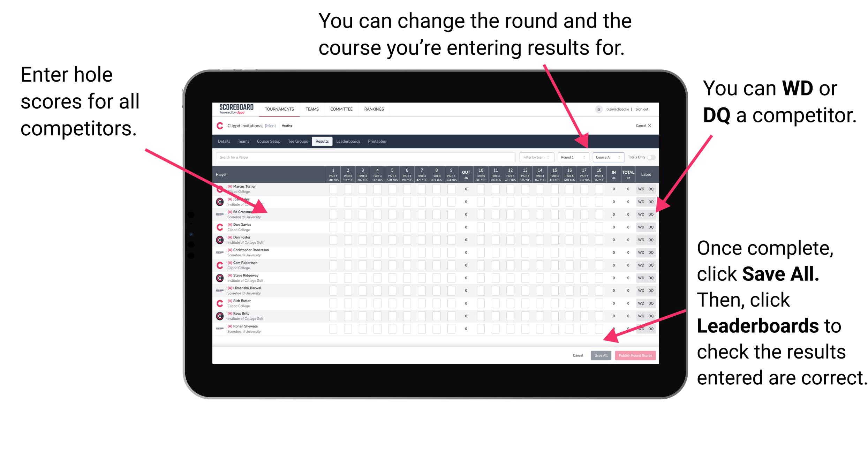Click the WD icon for Cam Robertson

[640, 265]
